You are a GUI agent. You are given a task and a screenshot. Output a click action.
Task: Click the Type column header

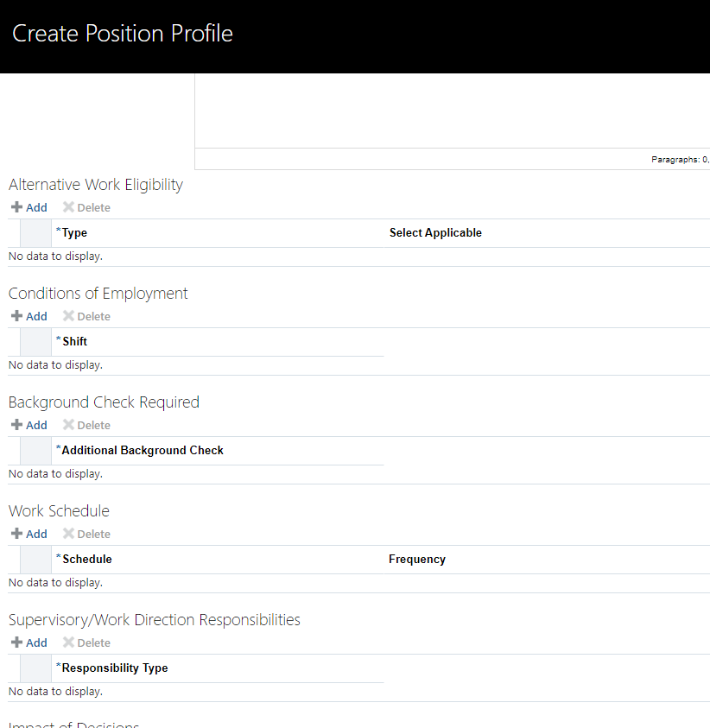pos(73,232)
